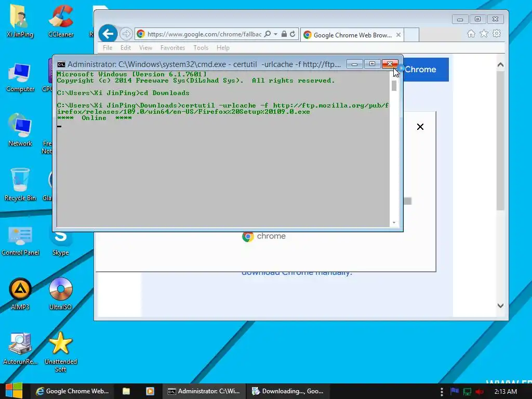
Task: Open the Recycle Bin
Action: [x=20, y=185]
